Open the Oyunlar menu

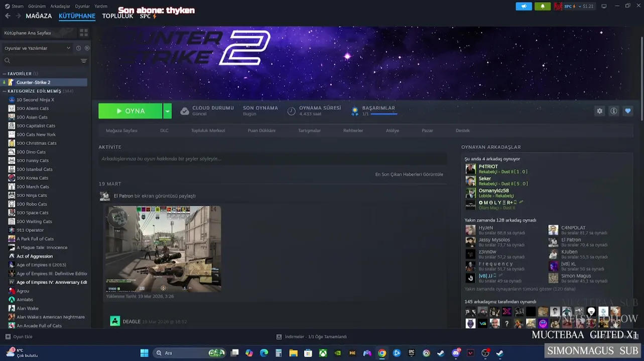click(x=82, y=6)
